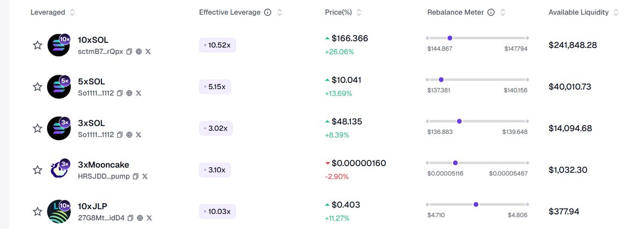
Task: Copy the 3xMooncake token address
Action: point(136,176)
